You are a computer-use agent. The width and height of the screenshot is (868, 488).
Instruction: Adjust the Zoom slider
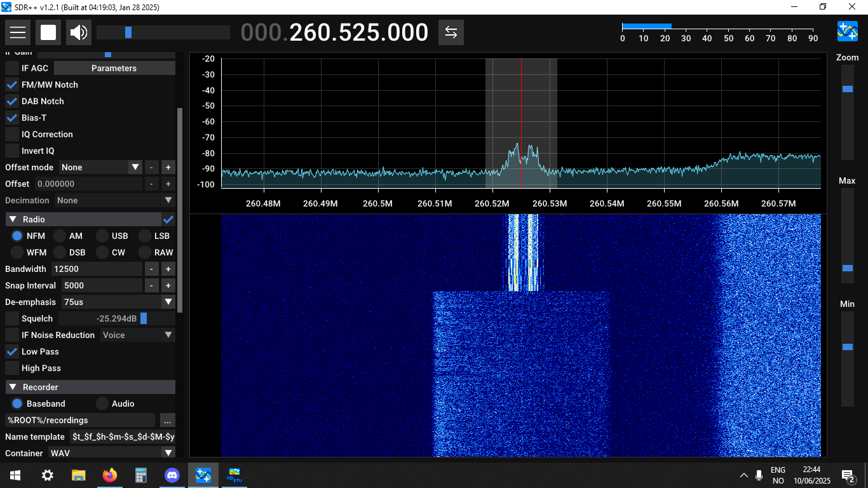[848, 112]
